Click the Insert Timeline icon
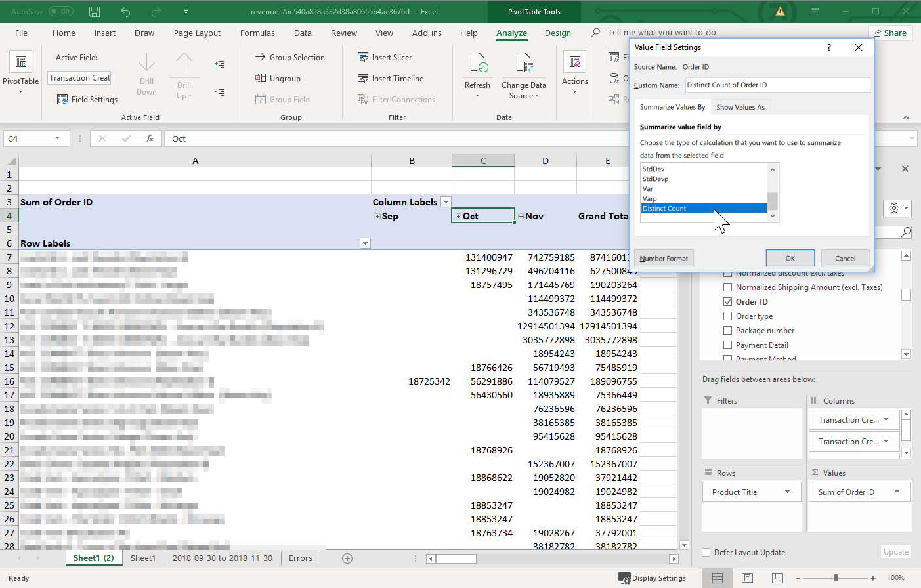 [363, 79]
